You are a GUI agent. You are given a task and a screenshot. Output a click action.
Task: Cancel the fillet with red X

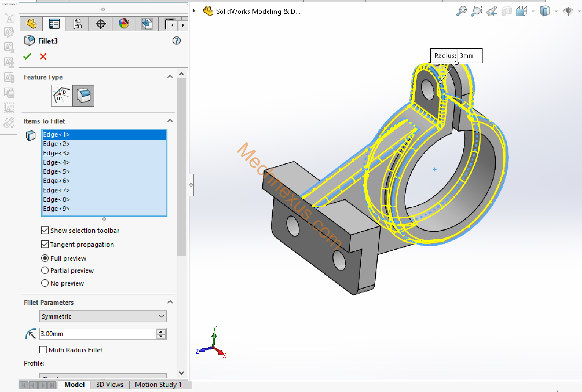coord(43,56)
